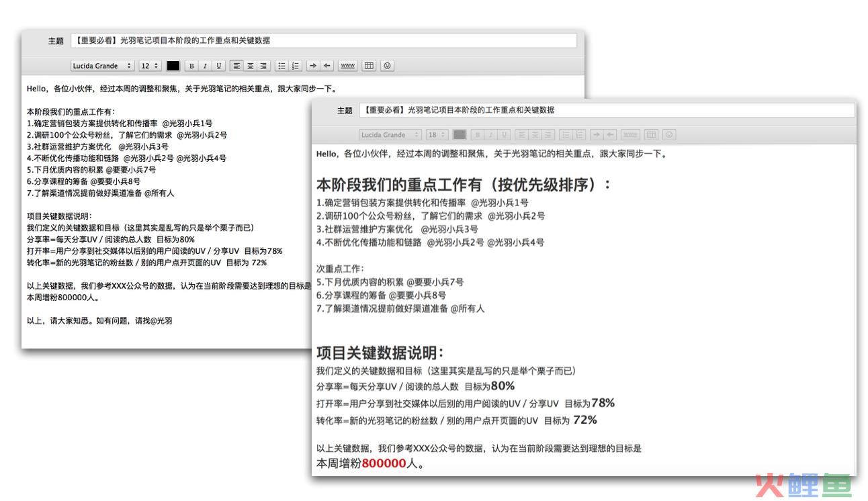Image resolution: width=868 pixels, height=501 pixels.
Task: Focus the 主题 subject field in the front window
Action: coord(607,110)
